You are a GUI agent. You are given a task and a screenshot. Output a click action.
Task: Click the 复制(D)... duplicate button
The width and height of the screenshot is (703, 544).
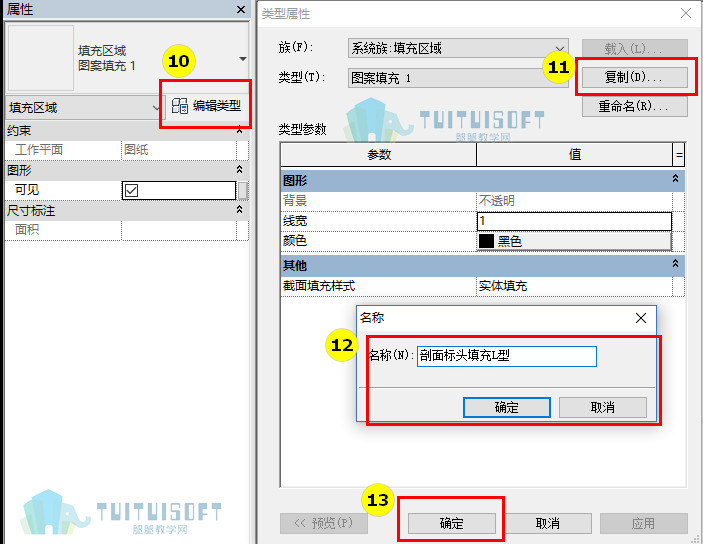(x=634, y=77)
